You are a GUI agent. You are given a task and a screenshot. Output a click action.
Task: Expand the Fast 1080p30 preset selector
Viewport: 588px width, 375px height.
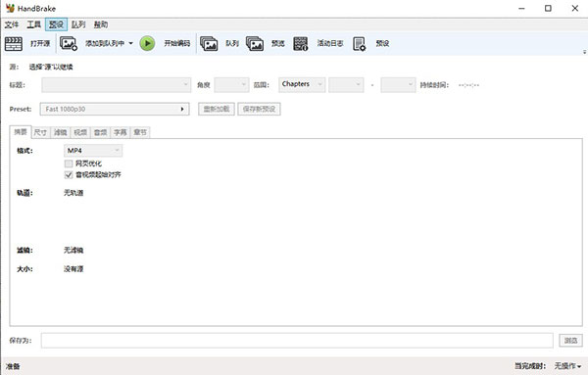pyautogui.click(x=115, y=109)
